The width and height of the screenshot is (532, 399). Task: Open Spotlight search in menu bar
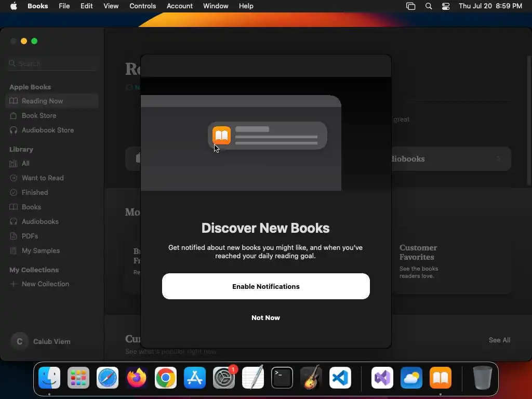pos(429,6)
